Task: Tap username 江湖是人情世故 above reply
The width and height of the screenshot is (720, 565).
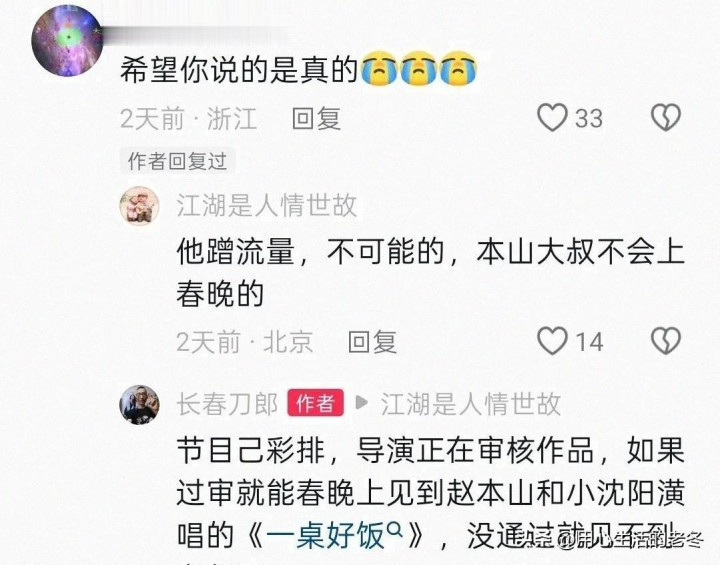Action: pyautogui.click(x=267, y=205)
